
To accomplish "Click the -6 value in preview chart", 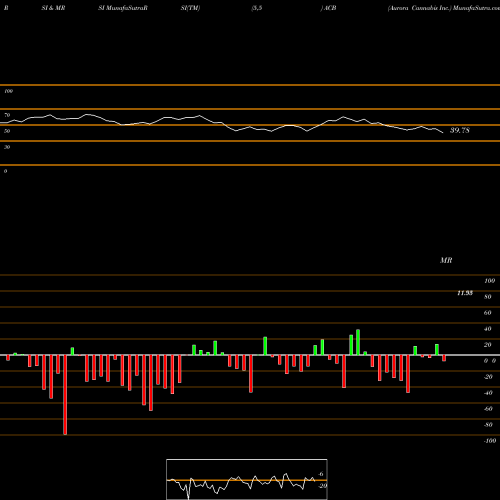I will 320,474.
